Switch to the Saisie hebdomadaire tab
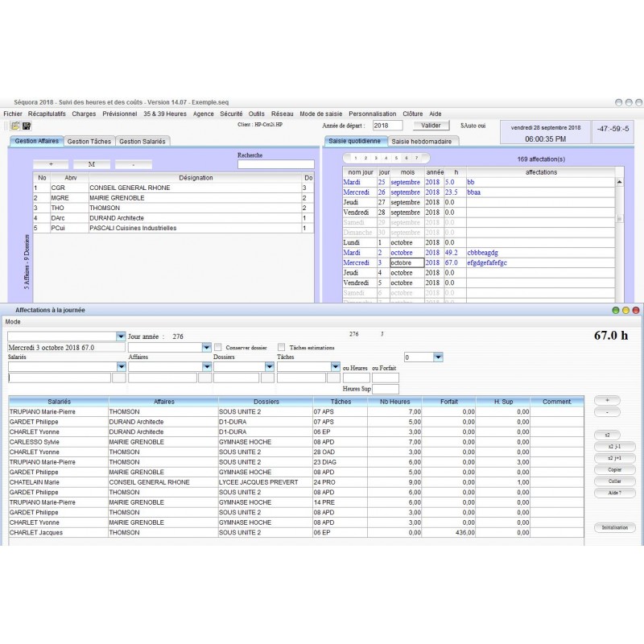The width and height of the screenshot is (644, 644). pyautogui.click(x=421, y=142)
